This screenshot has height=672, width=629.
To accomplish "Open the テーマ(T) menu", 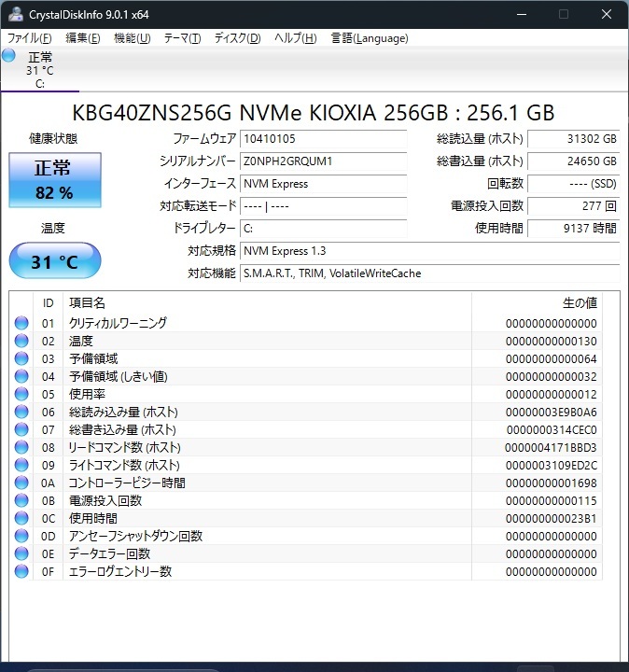I will pyautogui.click(x=182, y=38).
